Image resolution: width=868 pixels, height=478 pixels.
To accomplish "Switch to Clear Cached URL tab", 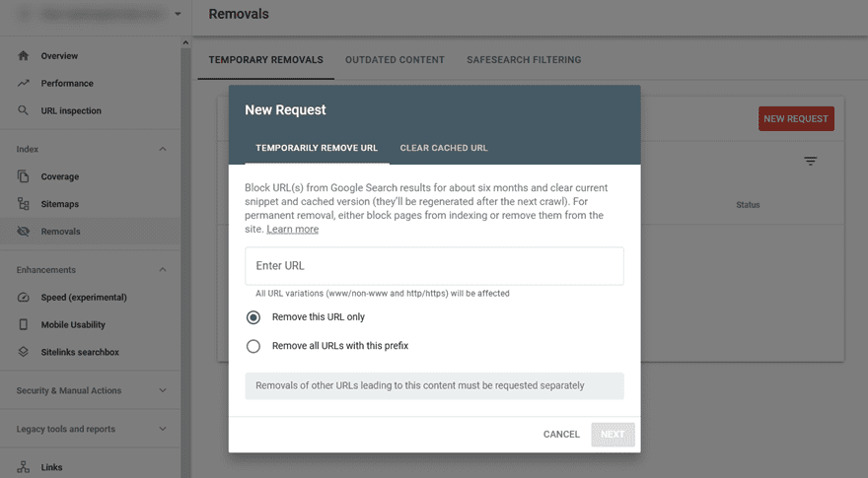I will (x=443, y=148).
